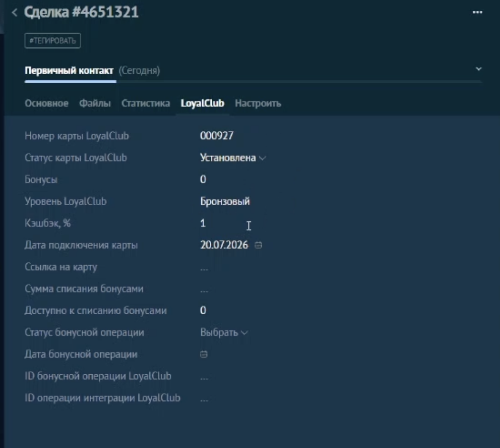Screen dimensions: 500x448
Task: Click the empty ID операции интеграции LoyalClub field
Action: [x=204, y=399]
